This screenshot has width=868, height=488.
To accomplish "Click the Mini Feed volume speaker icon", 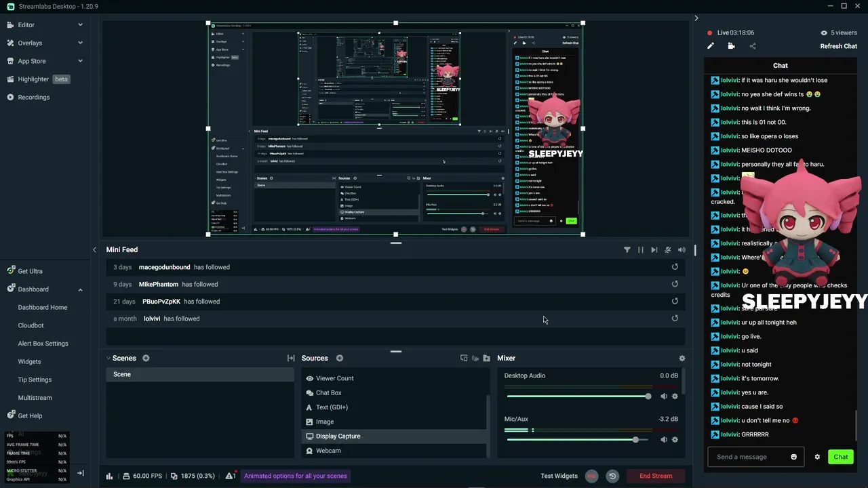I will (682, 250).
